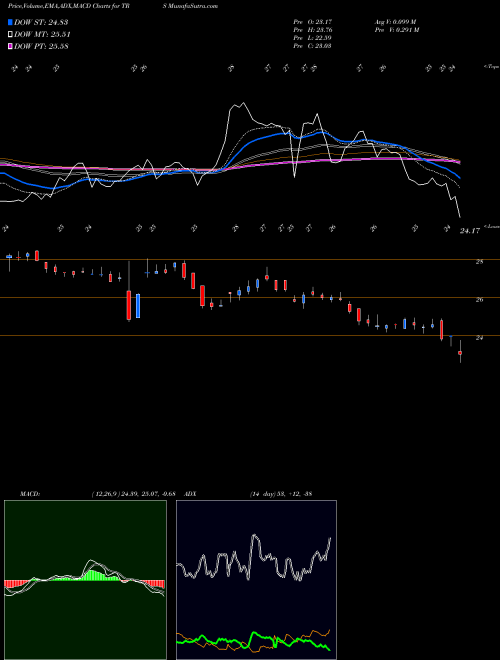Open the dark blue ADX indicator panel
The image size is (500, 660).
(256, 580)
